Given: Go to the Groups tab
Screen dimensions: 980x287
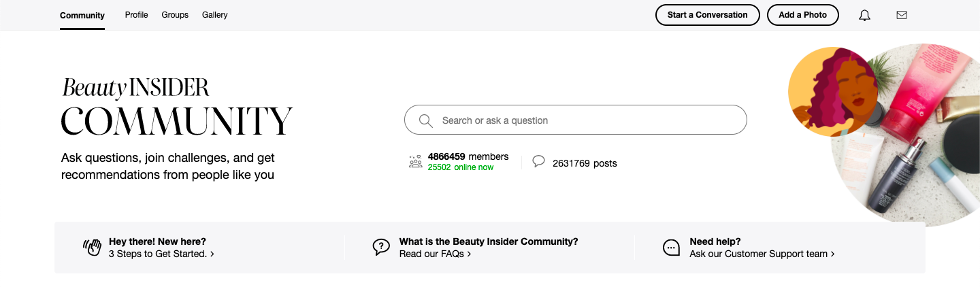Looking at the screenshot, I should coord(175,15).
